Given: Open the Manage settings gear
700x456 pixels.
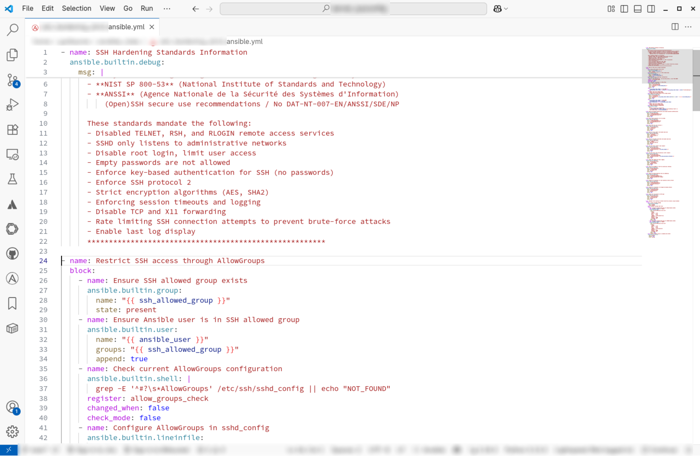Looking at the screenshot, I should [12, 431].
